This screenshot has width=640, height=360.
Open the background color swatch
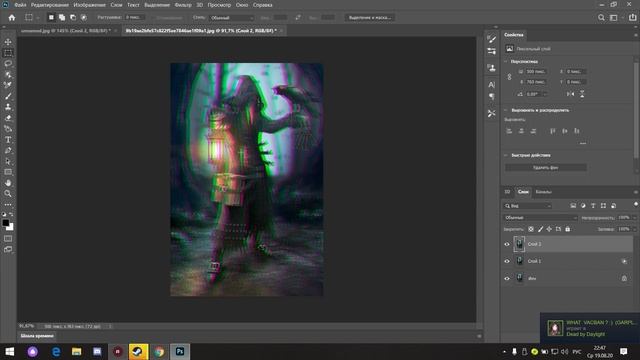10,227
